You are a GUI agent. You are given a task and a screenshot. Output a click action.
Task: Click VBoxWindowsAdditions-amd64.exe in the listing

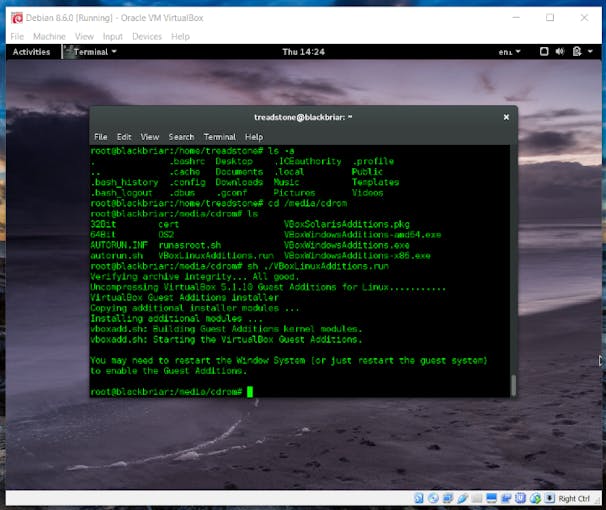click(x=363, y=235)
